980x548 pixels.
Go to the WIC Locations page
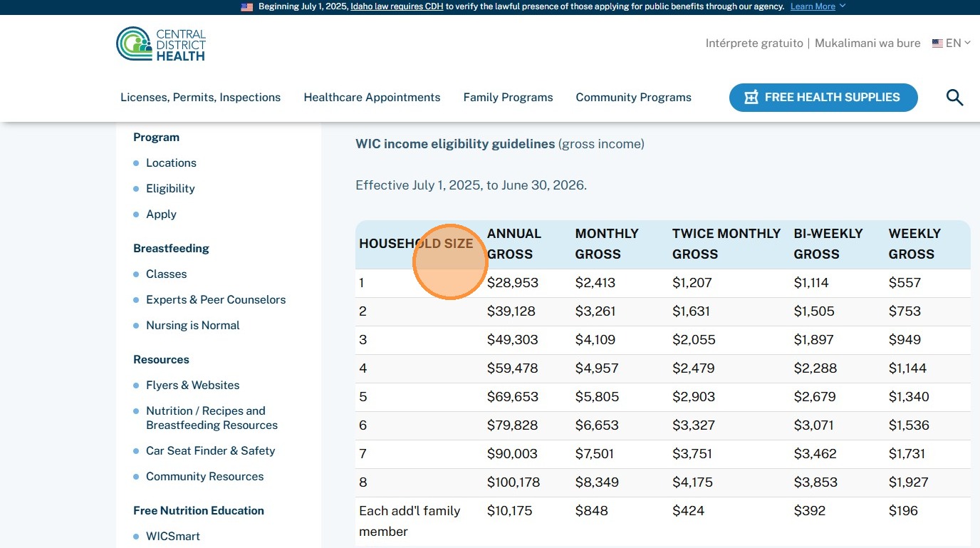click(x=171, y=163)
